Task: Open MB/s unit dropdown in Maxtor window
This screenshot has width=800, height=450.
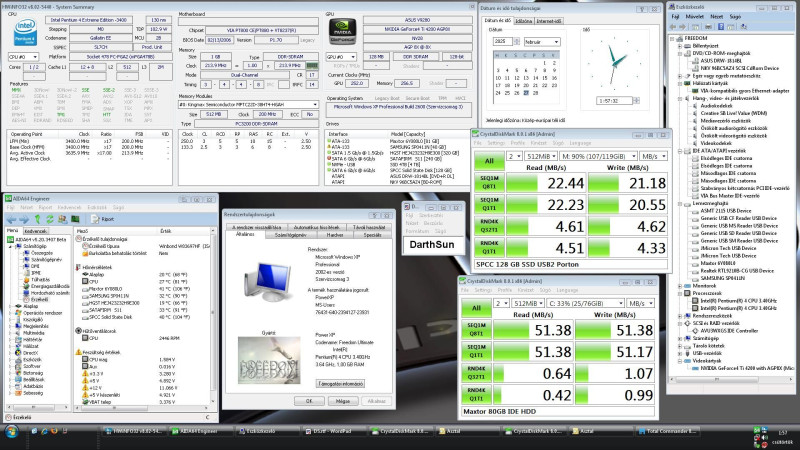Action: [x=640, y=303]
